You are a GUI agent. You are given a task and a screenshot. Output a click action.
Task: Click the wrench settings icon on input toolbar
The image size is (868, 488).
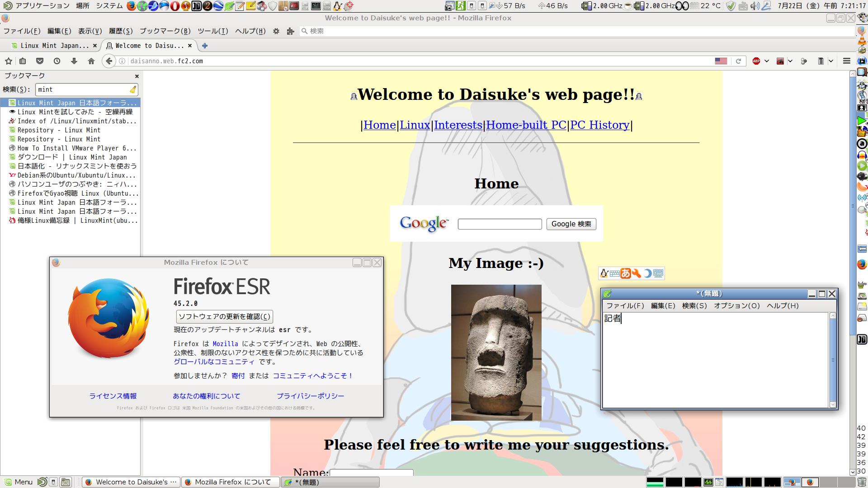[x=637, y=273]
